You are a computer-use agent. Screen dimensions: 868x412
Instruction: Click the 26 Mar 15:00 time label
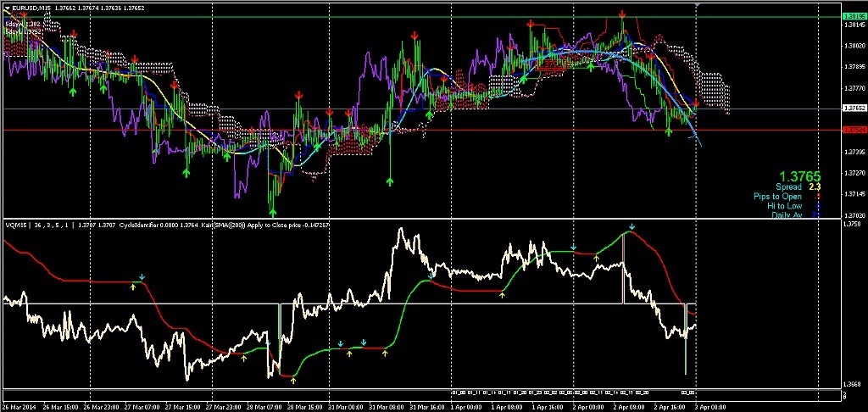(60, 407)
